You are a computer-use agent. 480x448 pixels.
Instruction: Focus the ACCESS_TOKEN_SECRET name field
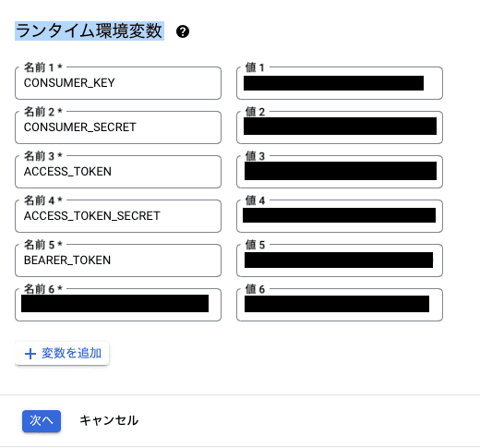click(118, 216)
